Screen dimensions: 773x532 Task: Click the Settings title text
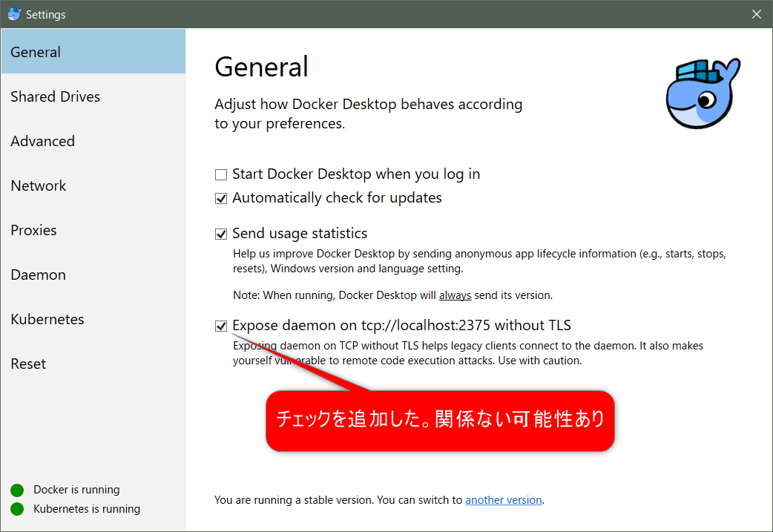[x=45, y=15]
